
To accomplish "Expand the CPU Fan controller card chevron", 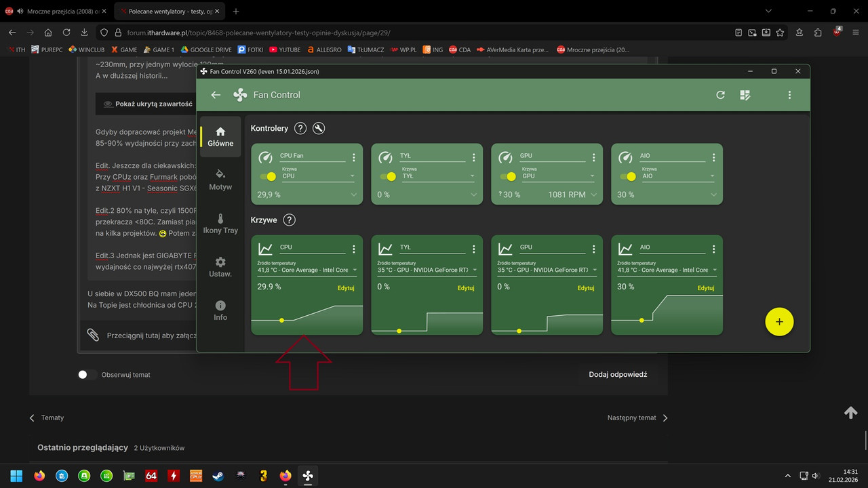I will (353, 195).
